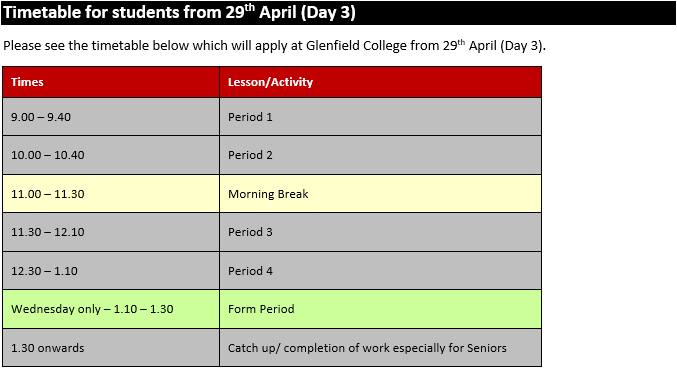The height and width of the screenshot is (372, 677).
Task: Click the 'Please see the timetable below' sentence
Action: click(x=274, y=46)
